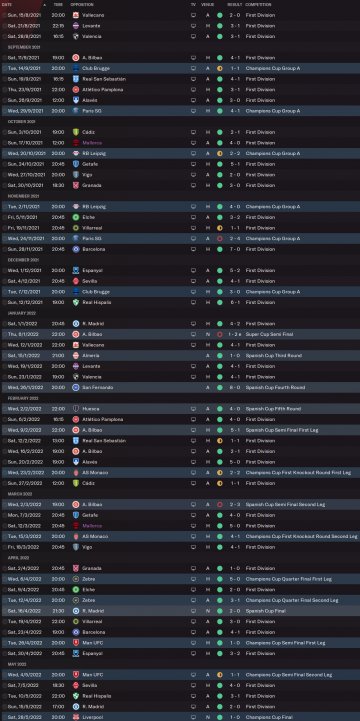Toggle the sort arrow next to the Date column header

click(x=45, y=5)
